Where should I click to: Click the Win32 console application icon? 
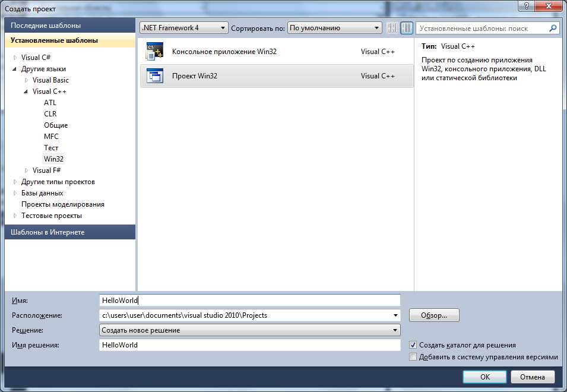[x=155, y=51]
